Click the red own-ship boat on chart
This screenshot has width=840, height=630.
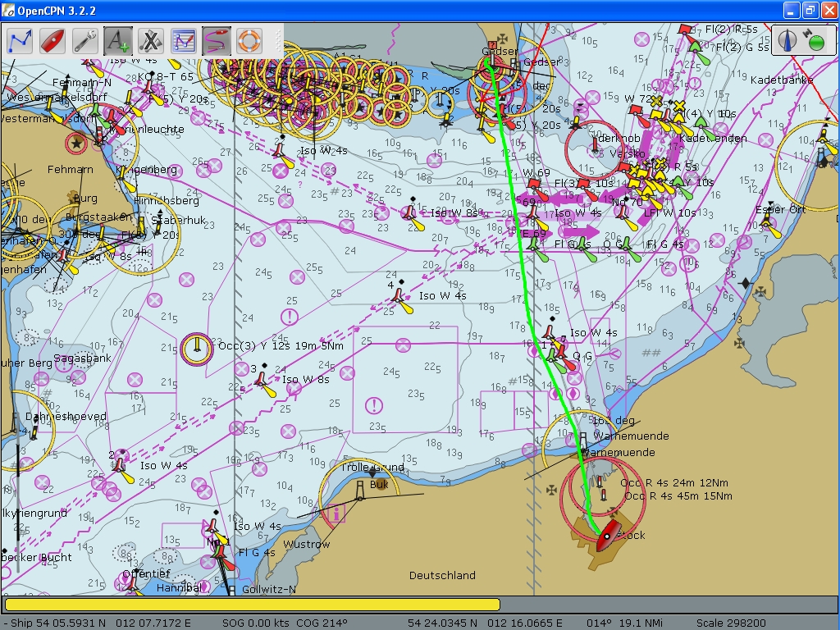[607, 535]
